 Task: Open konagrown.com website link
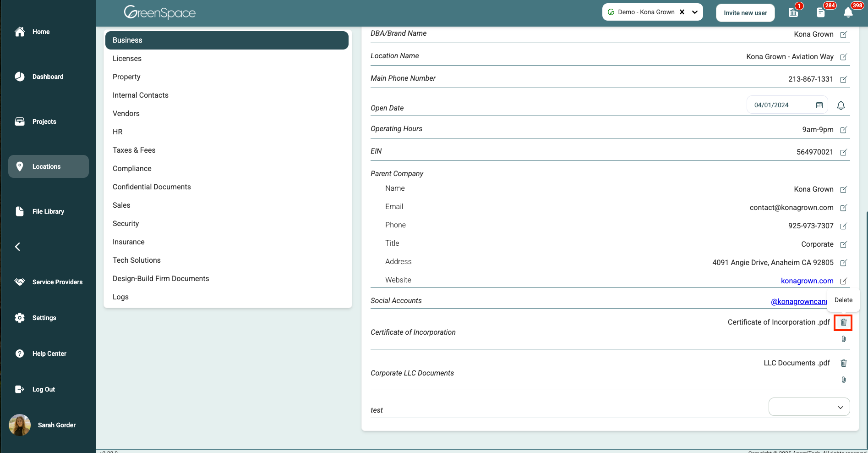[x=807, y=281]
